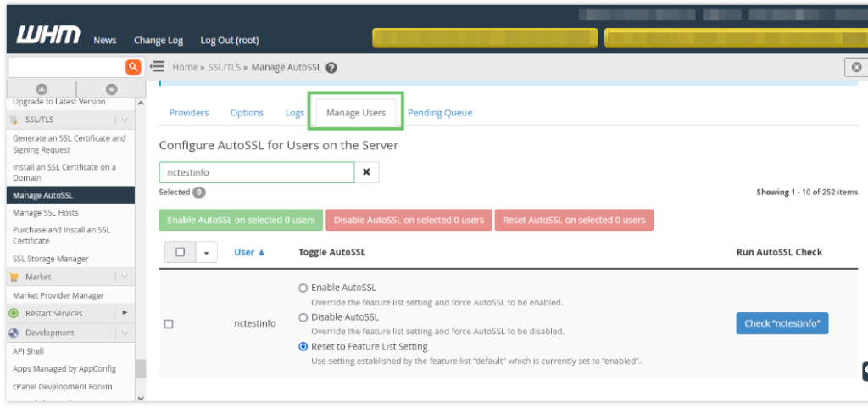Click the Restart Services green icon
This screenshot has width=868, height=420.
(x=14, y=313)
